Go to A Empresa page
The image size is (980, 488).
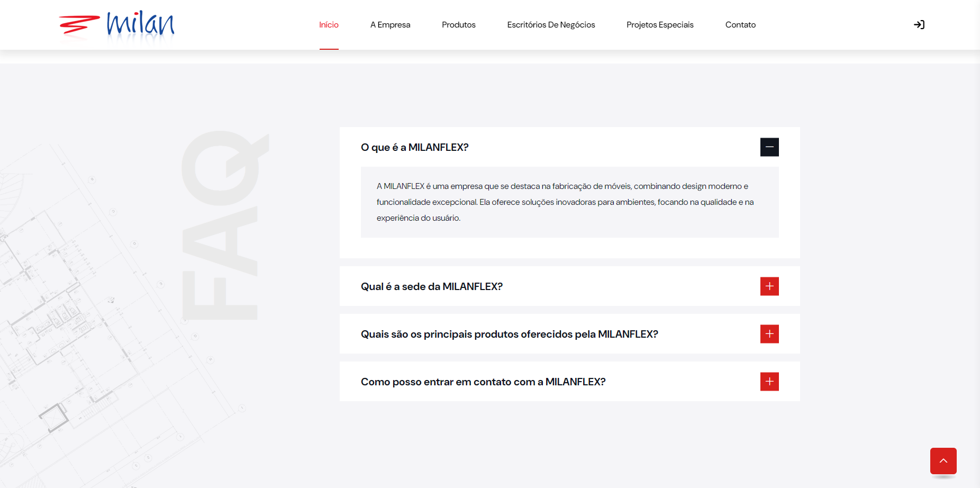pyautogui.click(x=390, y=25)
